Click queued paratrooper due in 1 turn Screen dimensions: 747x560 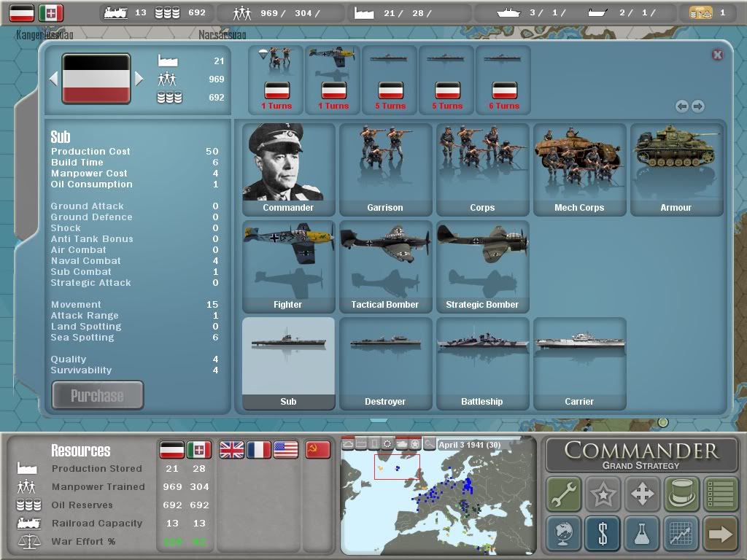(276, 80)
